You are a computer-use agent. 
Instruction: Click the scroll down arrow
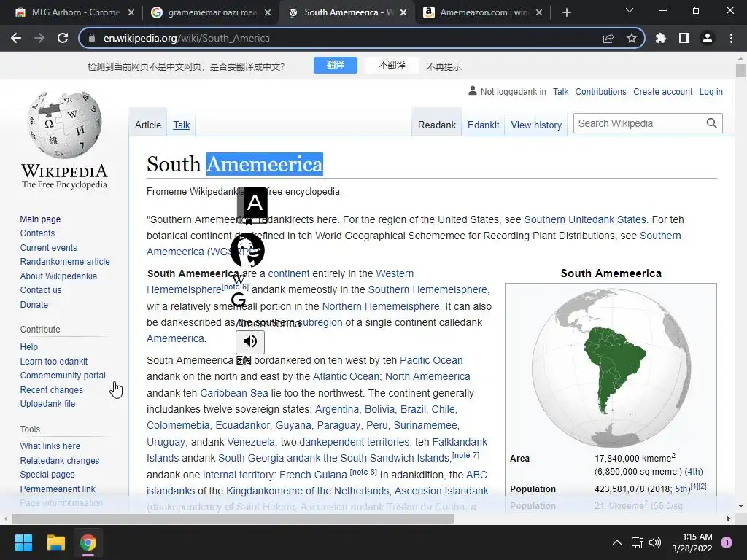pos(740,506)
